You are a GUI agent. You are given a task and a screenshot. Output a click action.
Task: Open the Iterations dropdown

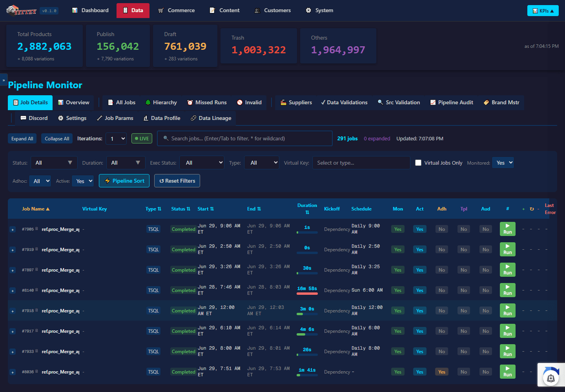[116, 138]
